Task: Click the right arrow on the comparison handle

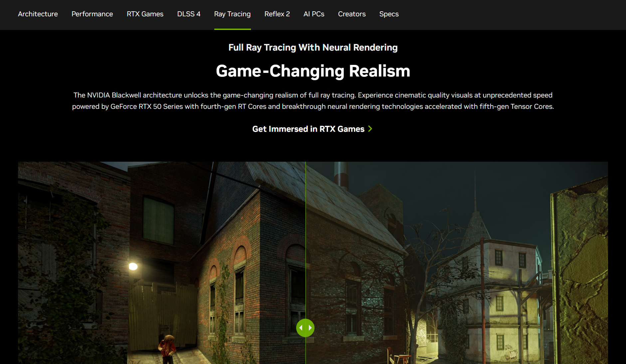Action: coord(310,328)
